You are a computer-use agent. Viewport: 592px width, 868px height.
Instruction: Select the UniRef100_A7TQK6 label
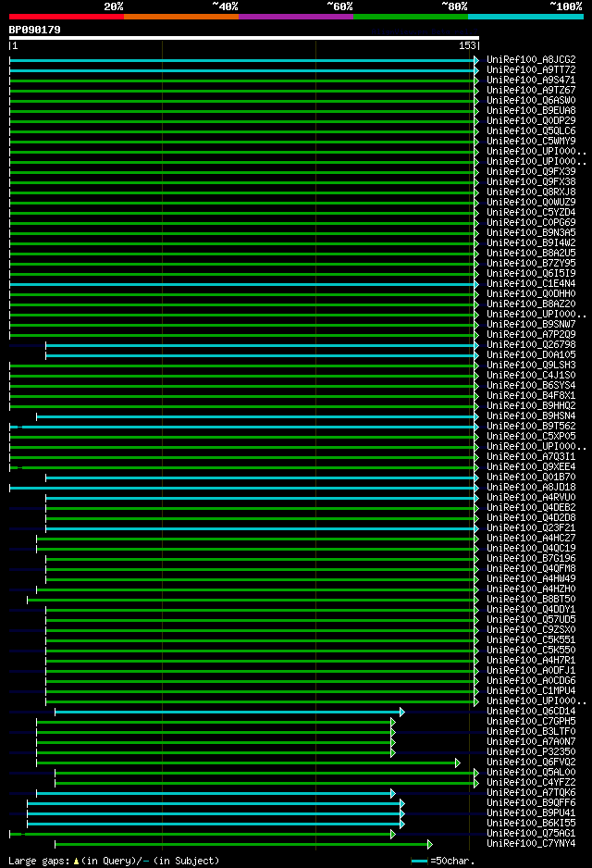point(531,793)
